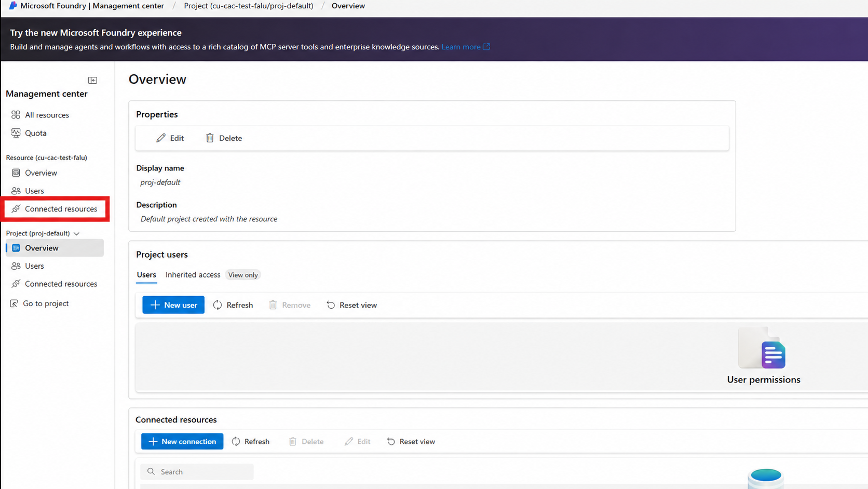868x489 pixels.
Task: Edit the project properties
Action: pyautogui.click(x=170, y=138)
